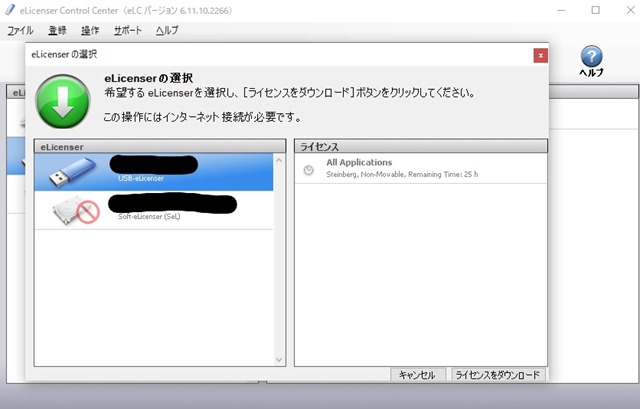Open the サポート menu
Image resolution: width=640 pixels, height=409 pixels.
point(127,31)
